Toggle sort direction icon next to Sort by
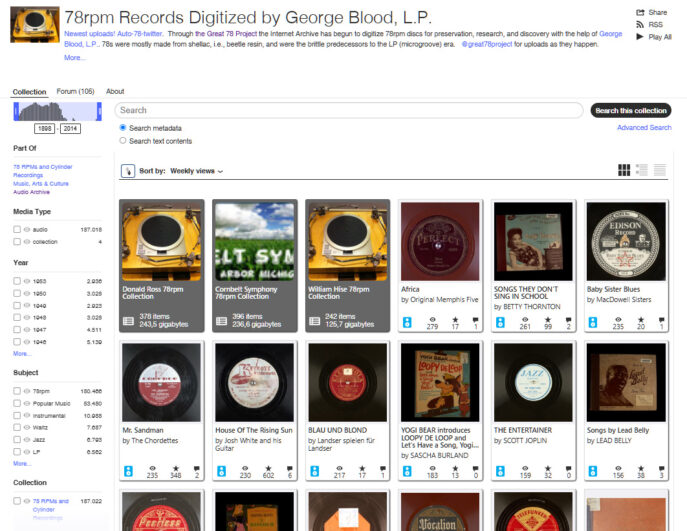This screenshot has width=687, height=531. pyautogui.click(x=128, y=171)
